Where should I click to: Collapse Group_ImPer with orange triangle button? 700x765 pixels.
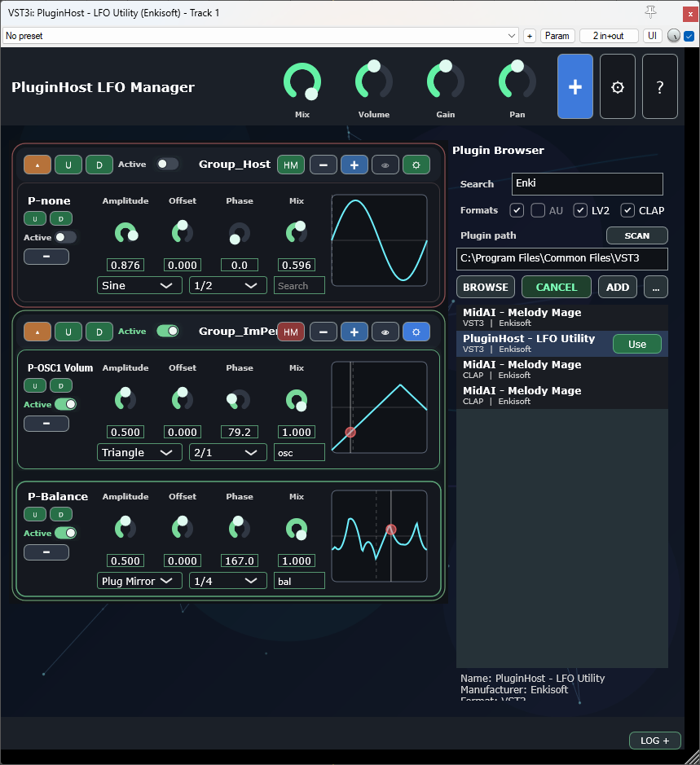click(x=37, y=332)
